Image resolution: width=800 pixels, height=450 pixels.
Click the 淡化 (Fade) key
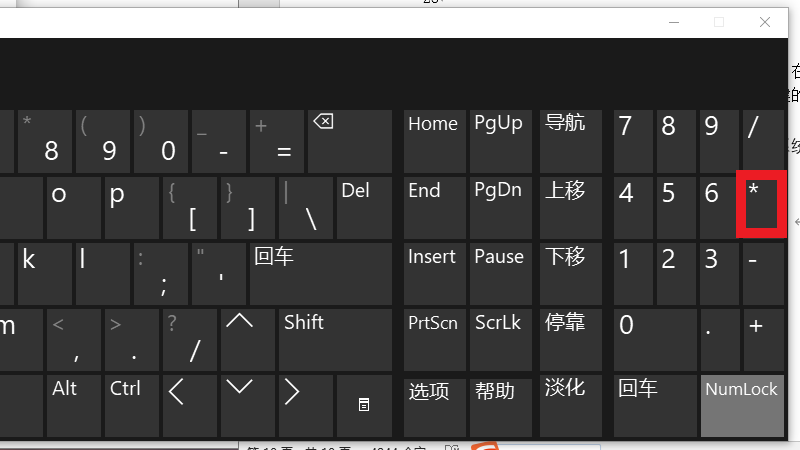570,405
